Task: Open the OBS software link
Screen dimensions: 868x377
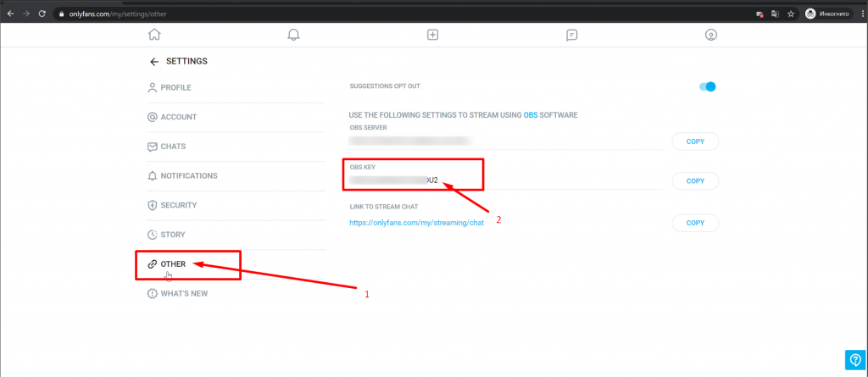Action: tap(531, 115)
